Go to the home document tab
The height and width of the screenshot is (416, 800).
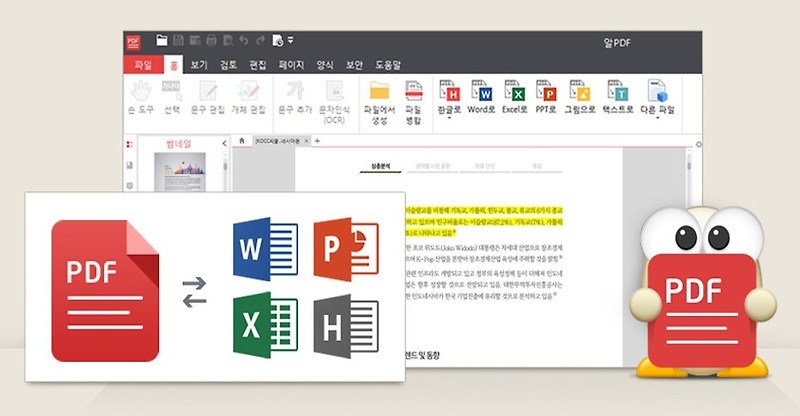(242, 140)
